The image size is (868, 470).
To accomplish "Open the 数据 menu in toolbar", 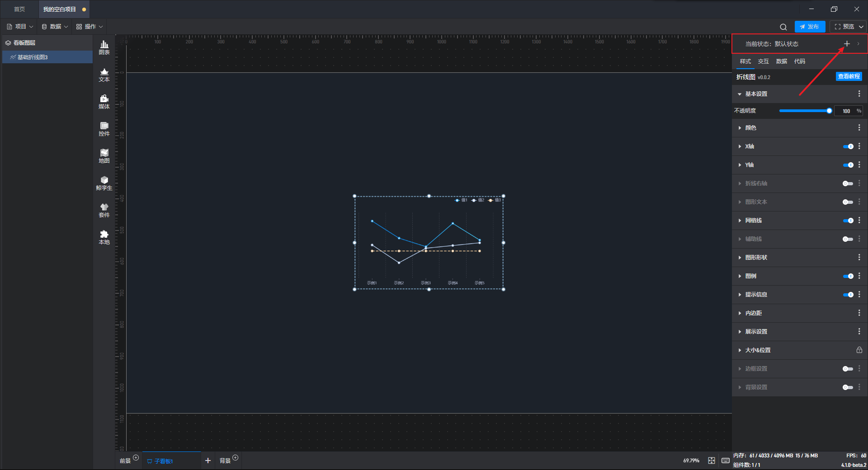I will (55, 27).
